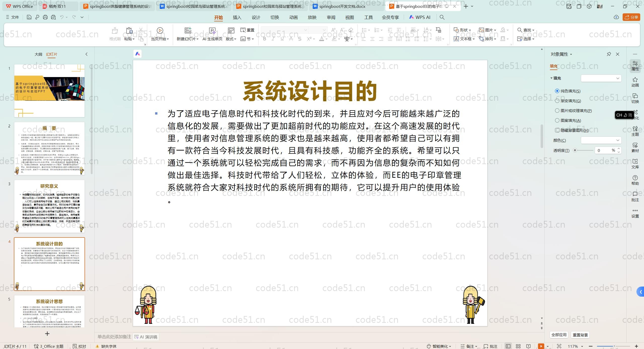Expand the fill color dropdown

pyautogui.click(x=618, y=140)
